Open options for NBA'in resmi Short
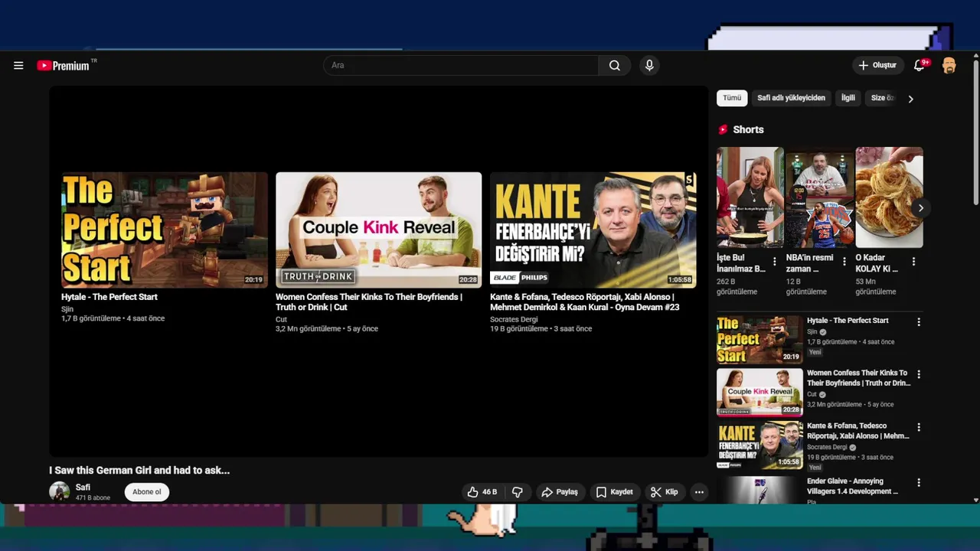980x551 pixels. (844, 262)
